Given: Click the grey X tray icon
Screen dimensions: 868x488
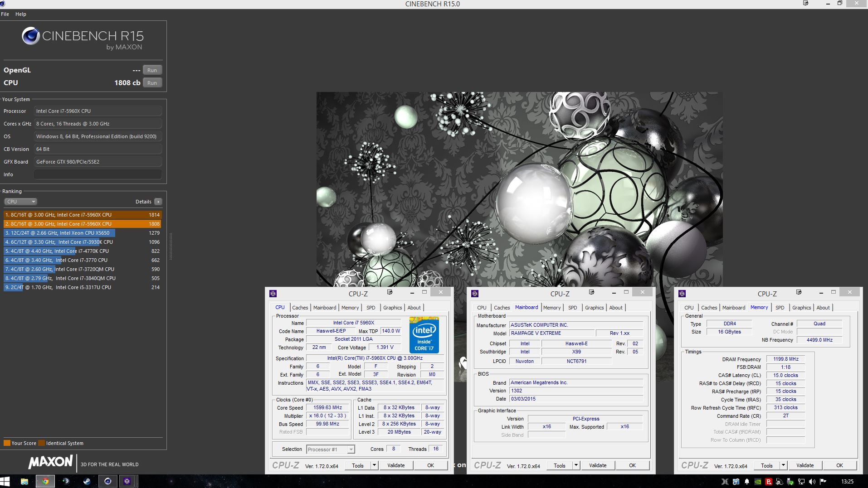Looking at the screenshot, I should point(725,482).
